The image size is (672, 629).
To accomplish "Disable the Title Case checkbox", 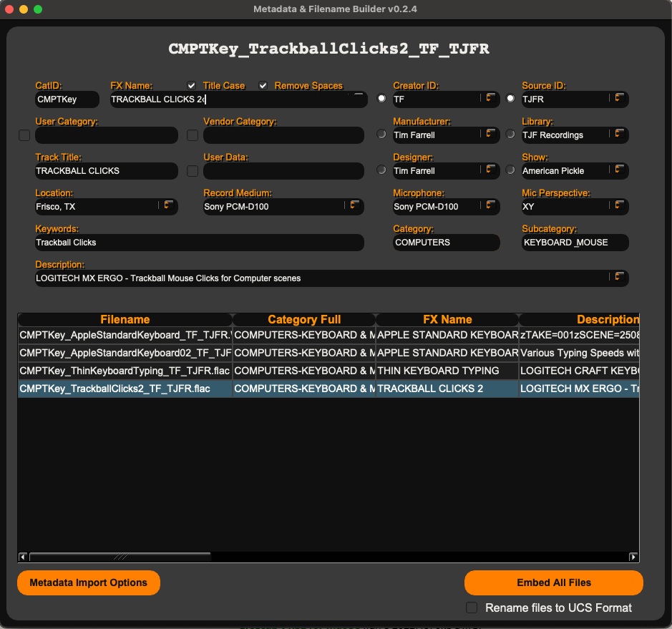I will (x=191, y=85).
